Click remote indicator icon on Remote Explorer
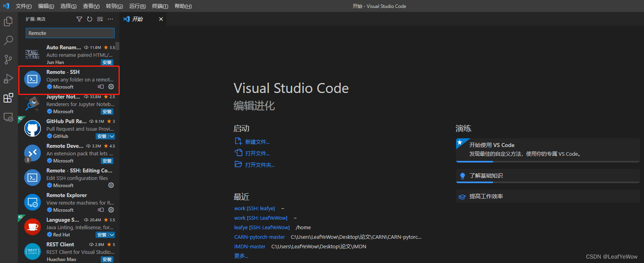This screenshot has height=263, width=644. coord(101,210)
